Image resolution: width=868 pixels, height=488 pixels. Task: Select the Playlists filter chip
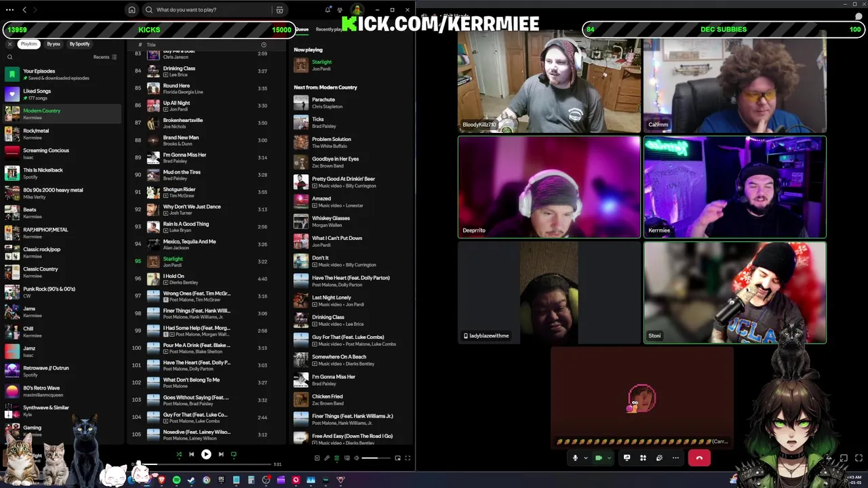tap(28, 44)
